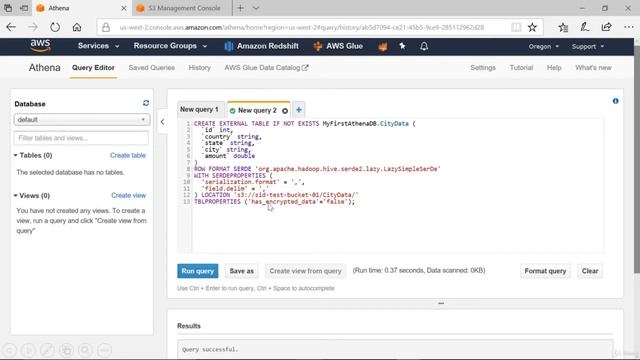640x360 pixels.
Task: Toggle reading view icon
Action: [516, 27]
